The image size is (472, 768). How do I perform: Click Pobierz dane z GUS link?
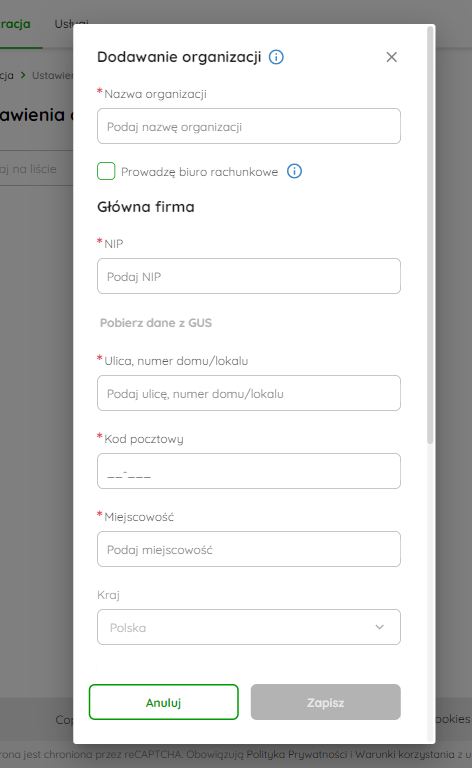(156, 323)
